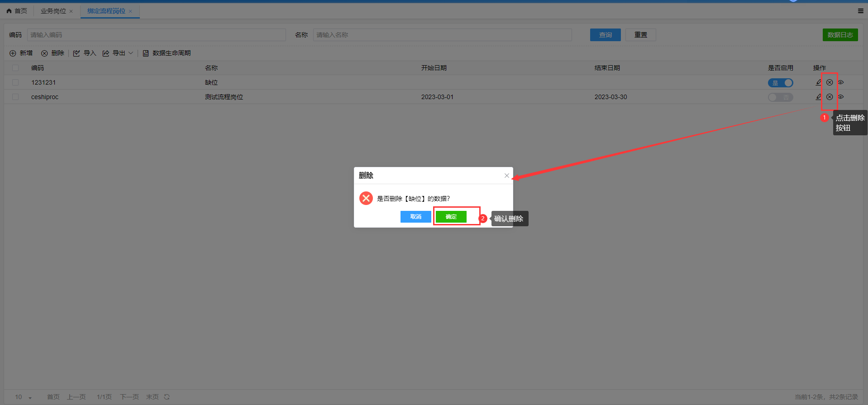Edit the ceshiproc row with pencil icon
868x405 pixels.
pyautogui.click(x=819, y=97)
